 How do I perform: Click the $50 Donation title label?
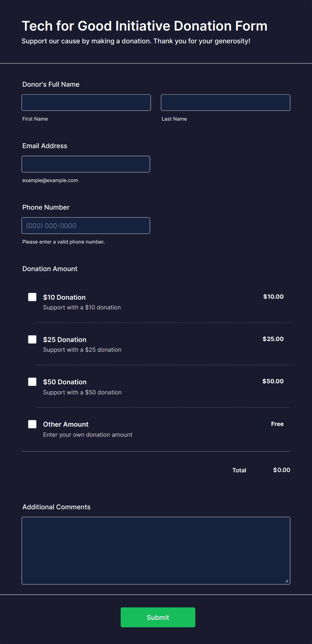tap(65, 382)
